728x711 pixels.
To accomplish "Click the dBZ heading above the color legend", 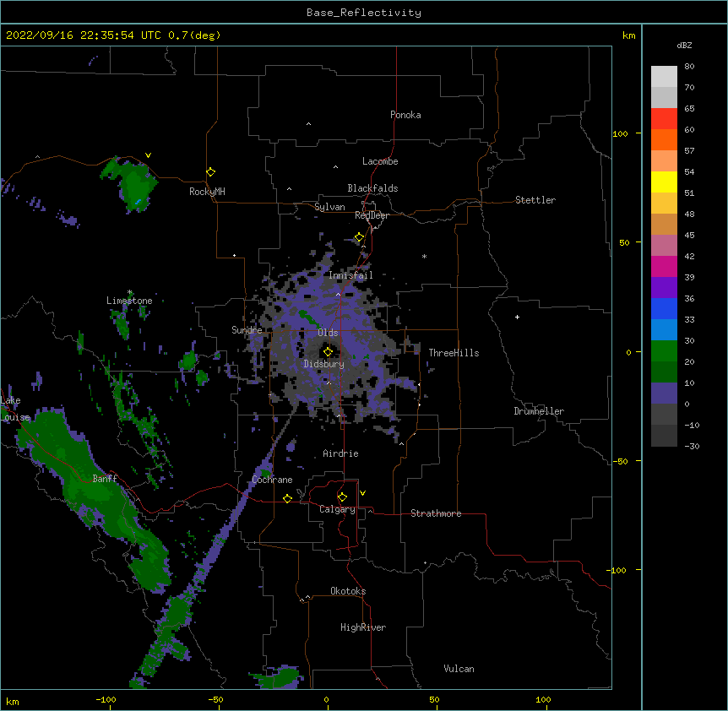I will pyautogui.click(x=684, y=45).
